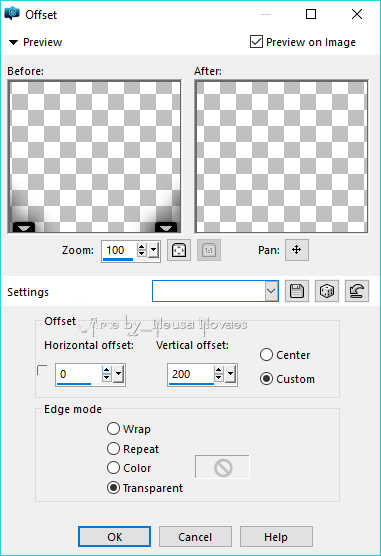Open the Zoom value slider dropdown arrow
This screenshot has width=381, height=556.
pyautogui.click(x=154, y=251)
